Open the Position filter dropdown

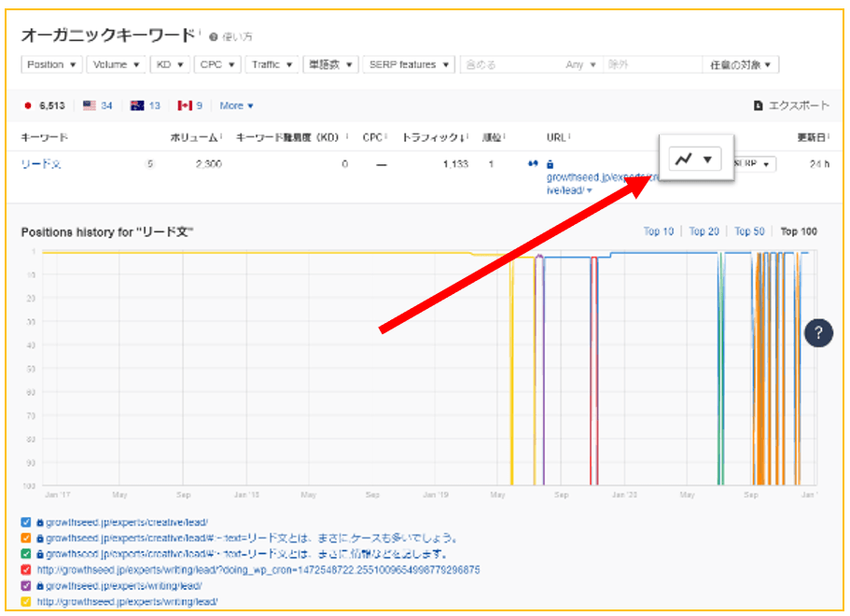coord(51,64)
